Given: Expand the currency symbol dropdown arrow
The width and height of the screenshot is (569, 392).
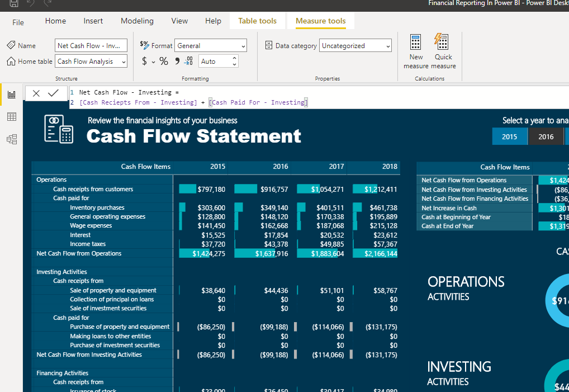Looking at the screenshot, I should [x=154, y=62].
